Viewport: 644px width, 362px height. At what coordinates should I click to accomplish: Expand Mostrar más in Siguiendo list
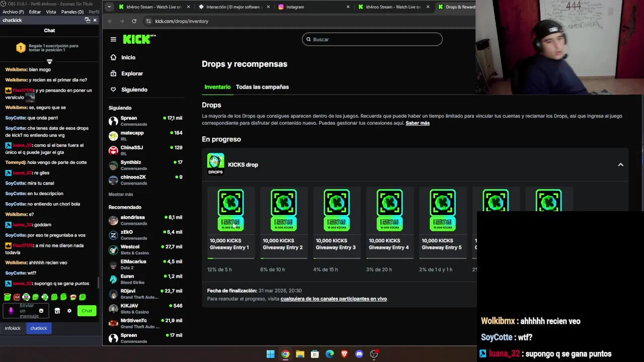tap(121, 194)
